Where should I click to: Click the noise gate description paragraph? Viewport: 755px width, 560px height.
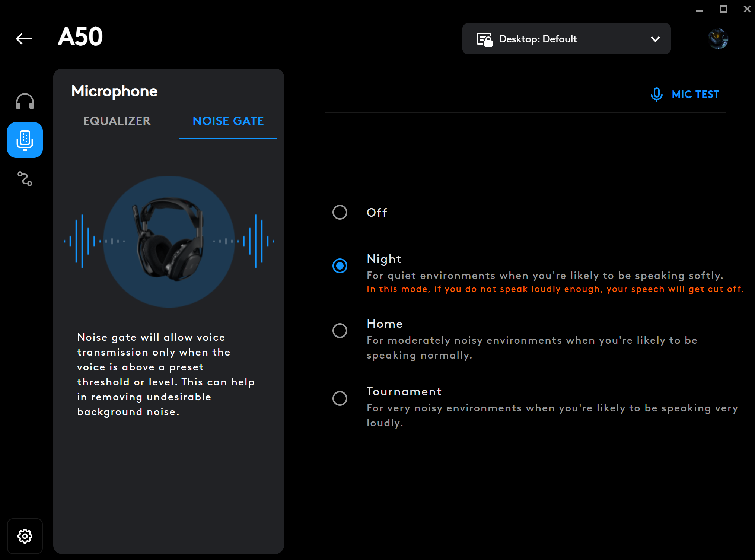coord(166,375)
